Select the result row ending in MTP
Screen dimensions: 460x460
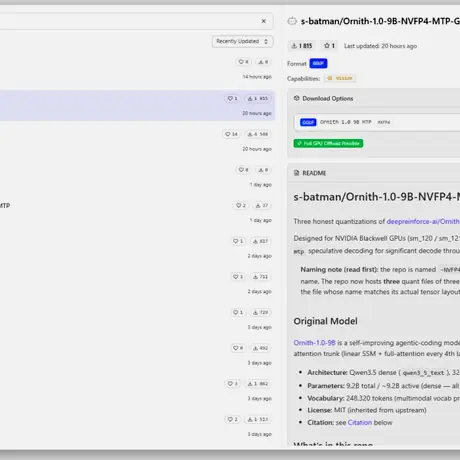point(137,212)
